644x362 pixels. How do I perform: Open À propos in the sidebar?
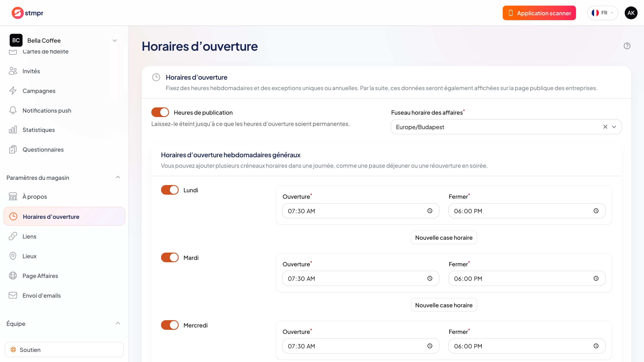pos(64,196)
